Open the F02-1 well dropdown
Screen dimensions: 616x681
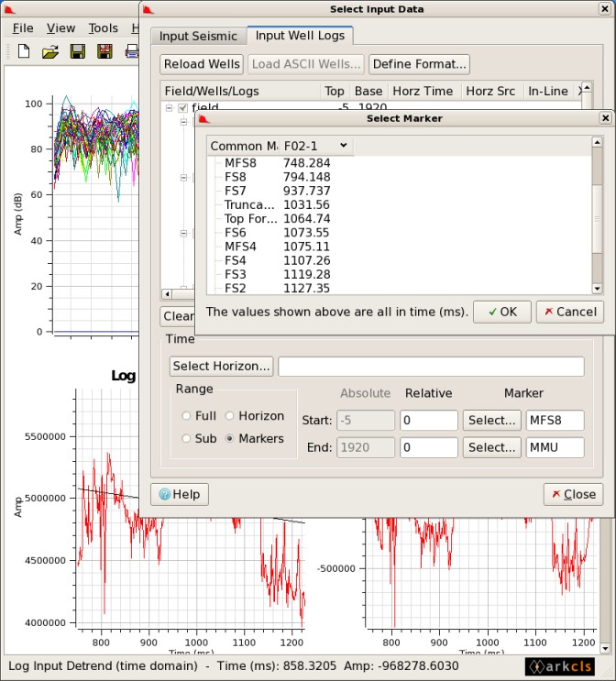pyautogui.click(x=316, y=146)
